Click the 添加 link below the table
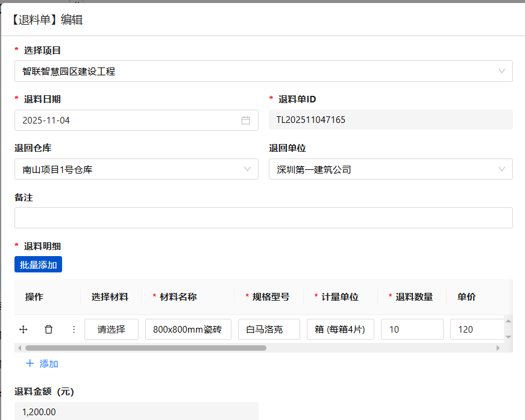 coord(49,364)
